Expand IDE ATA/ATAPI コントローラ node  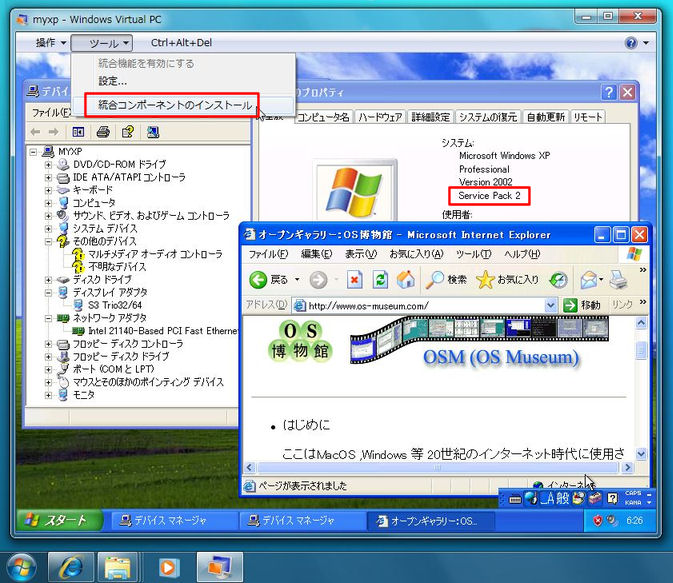coord(48,177)
